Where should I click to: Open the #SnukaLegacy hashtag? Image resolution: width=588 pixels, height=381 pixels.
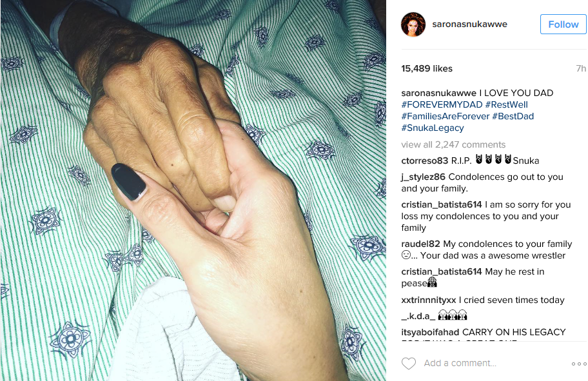433,128
